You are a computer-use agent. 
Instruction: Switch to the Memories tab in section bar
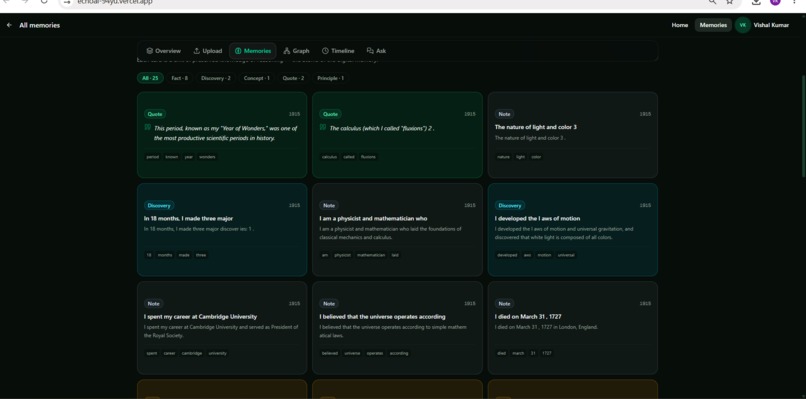pos(252,51)
